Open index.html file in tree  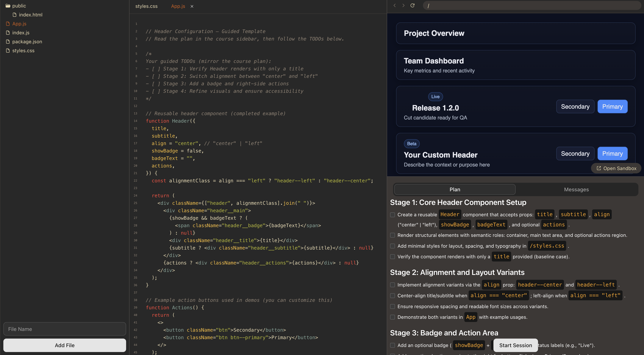point(30,15)
